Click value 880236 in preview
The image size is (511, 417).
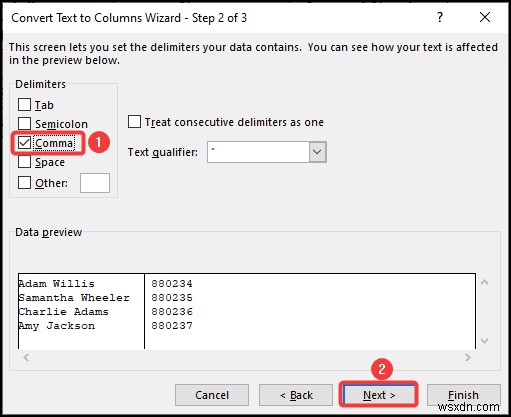[172, 312]
